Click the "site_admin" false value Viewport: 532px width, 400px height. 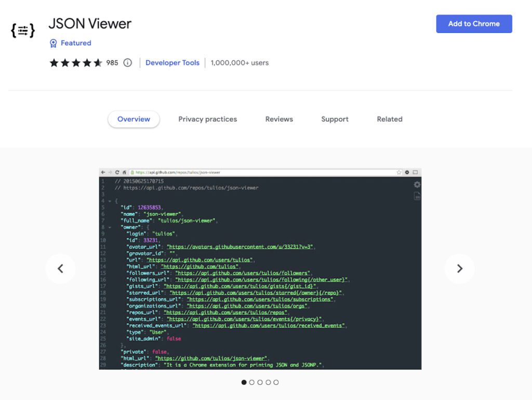point(174,339)
